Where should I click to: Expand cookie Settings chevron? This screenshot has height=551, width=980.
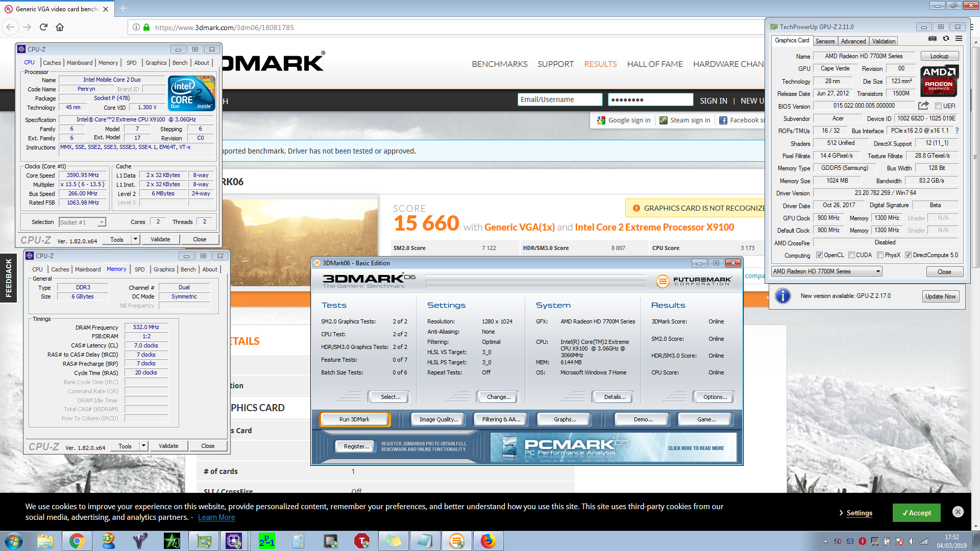(x=841, y=513)
